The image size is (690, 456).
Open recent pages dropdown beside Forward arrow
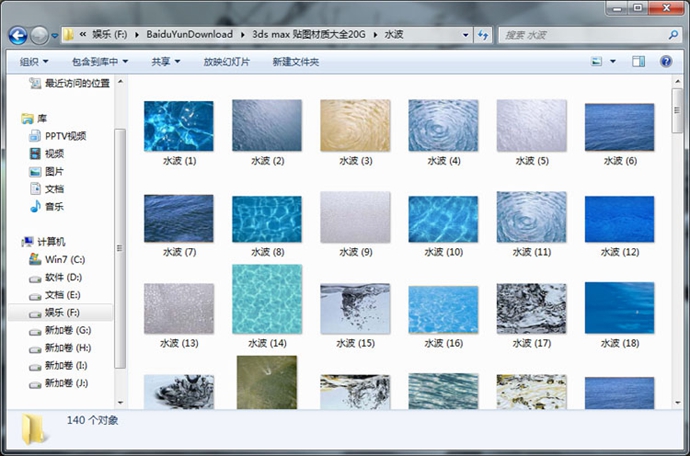point(55,36)
